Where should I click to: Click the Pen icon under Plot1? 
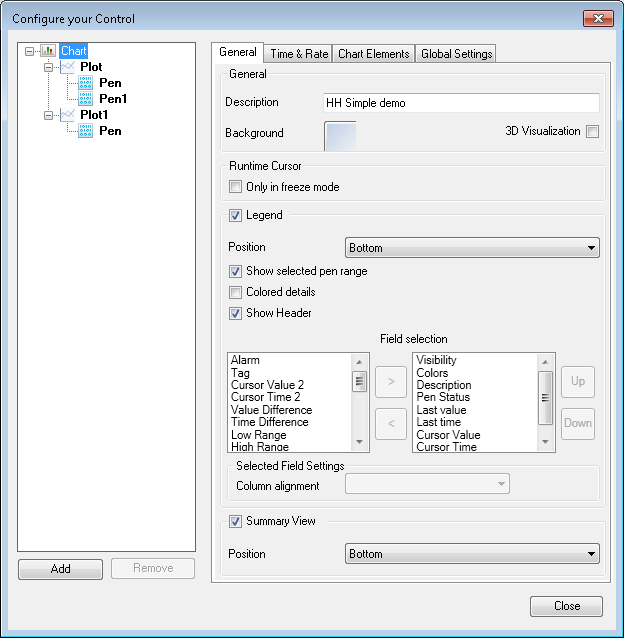pos(86,131)
